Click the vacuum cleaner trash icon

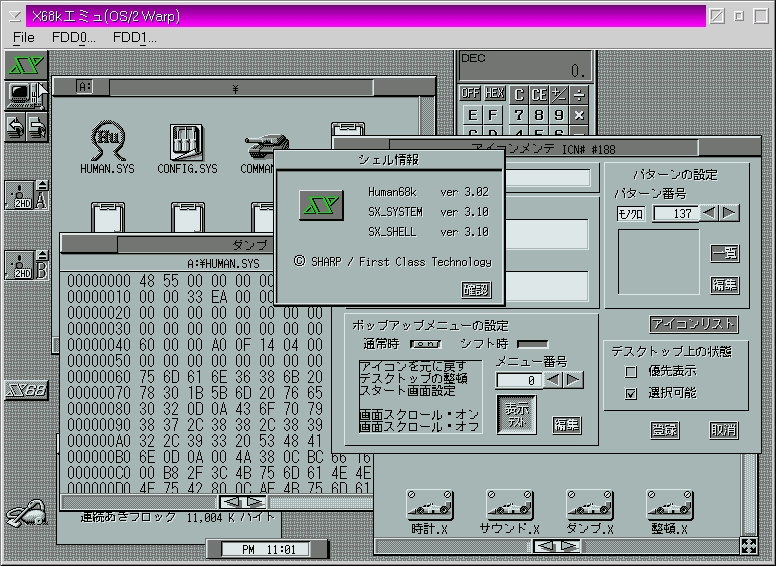pos(27,513)
